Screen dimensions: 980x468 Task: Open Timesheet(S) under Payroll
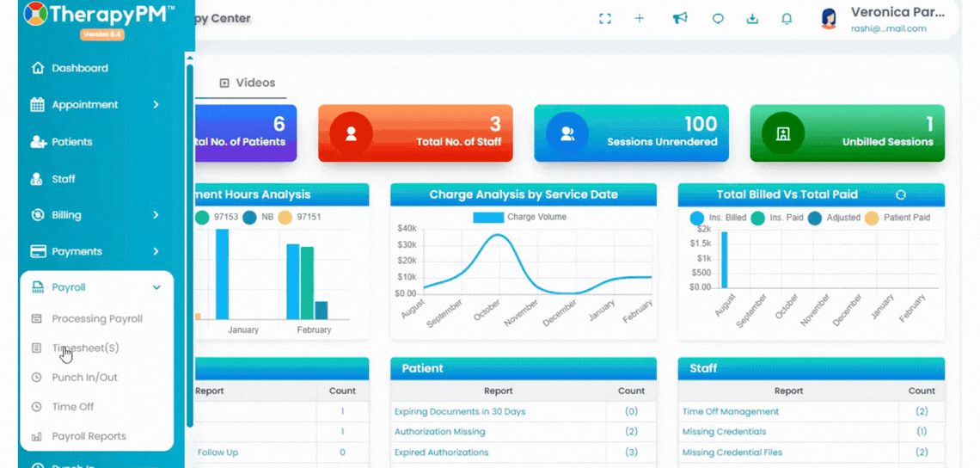tap(85, 348)
